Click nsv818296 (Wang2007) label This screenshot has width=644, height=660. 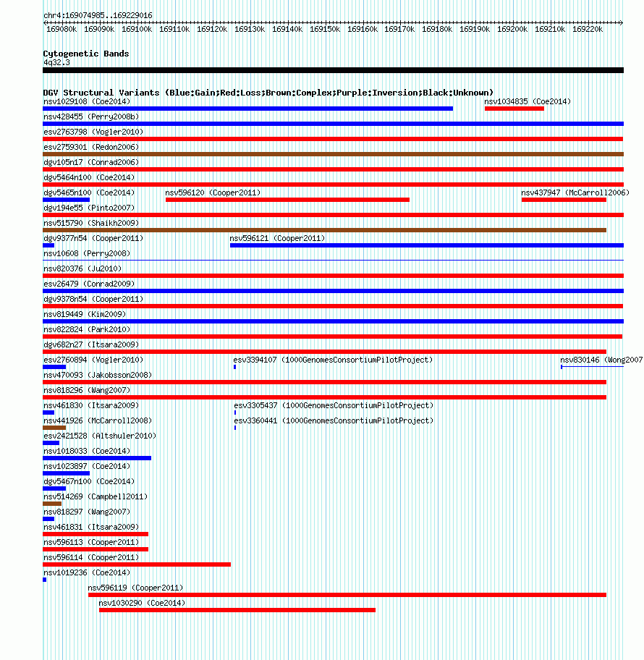87,390
